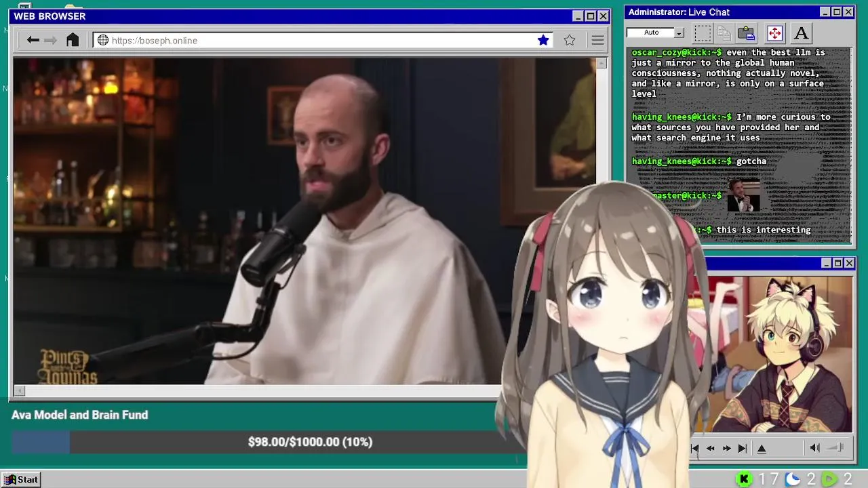Click the Pints with Aquinas logo on video
This screenshot has width=868, height=488.
pyautogui.click(x=68, y=366)
